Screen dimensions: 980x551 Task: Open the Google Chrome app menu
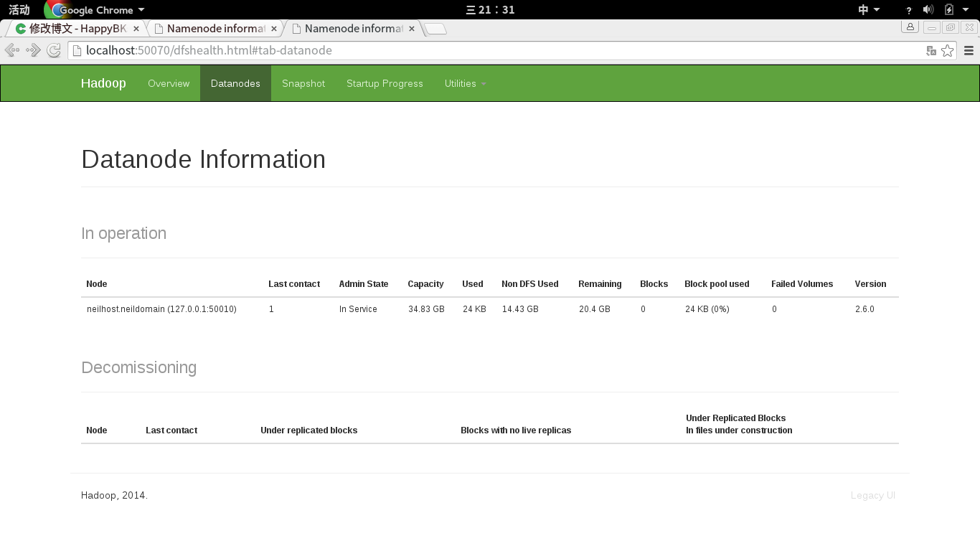point(95,10)
